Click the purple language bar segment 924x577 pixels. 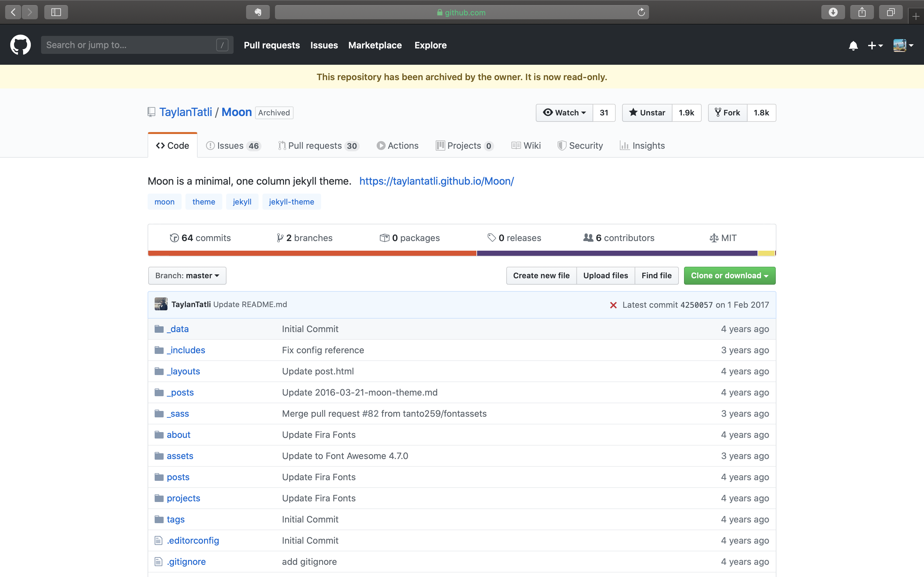pyautogui.click(x=617, y=253)
